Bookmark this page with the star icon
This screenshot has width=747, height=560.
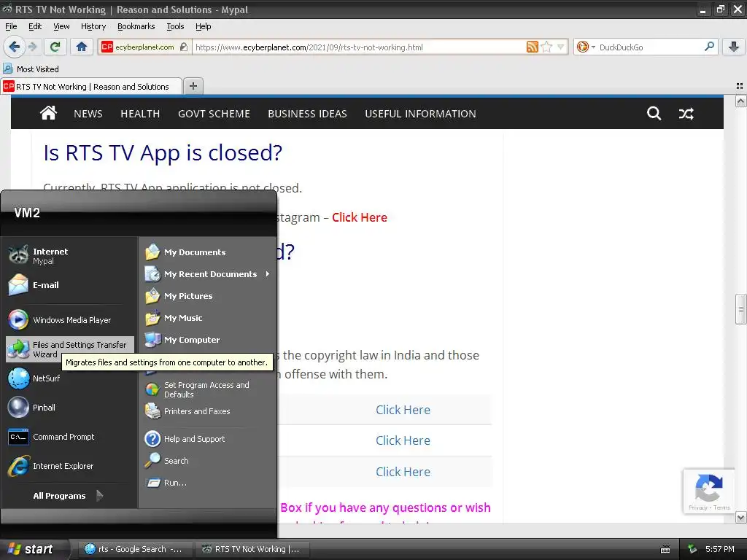546,47
